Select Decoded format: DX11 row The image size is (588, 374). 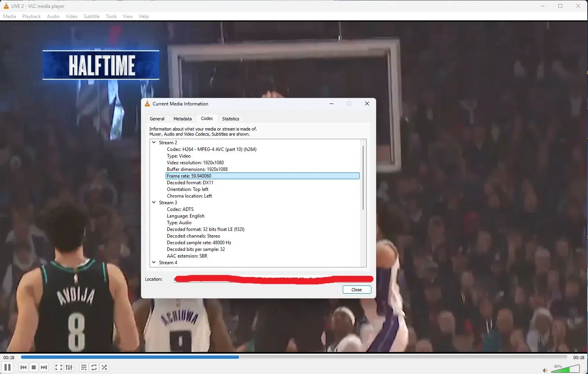[262, 183]
